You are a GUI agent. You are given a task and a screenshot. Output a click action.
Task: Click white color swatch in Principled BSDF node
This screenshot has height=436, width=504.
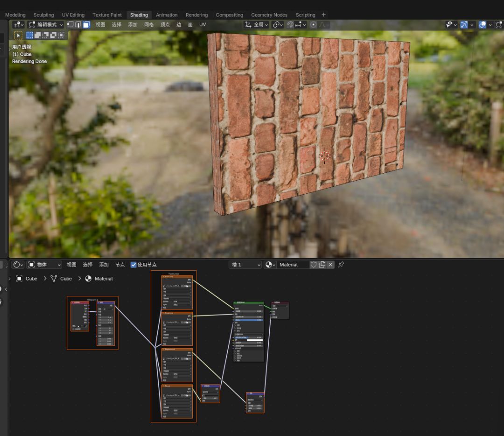click(x=254, y=340)
